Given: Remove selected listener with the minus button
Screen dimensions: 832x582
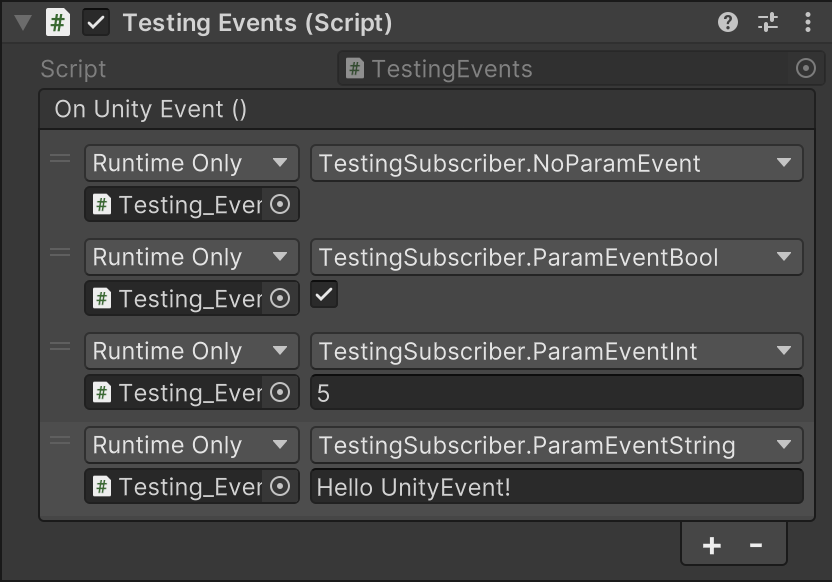Looking at the screenshot, I should (756, 545).
